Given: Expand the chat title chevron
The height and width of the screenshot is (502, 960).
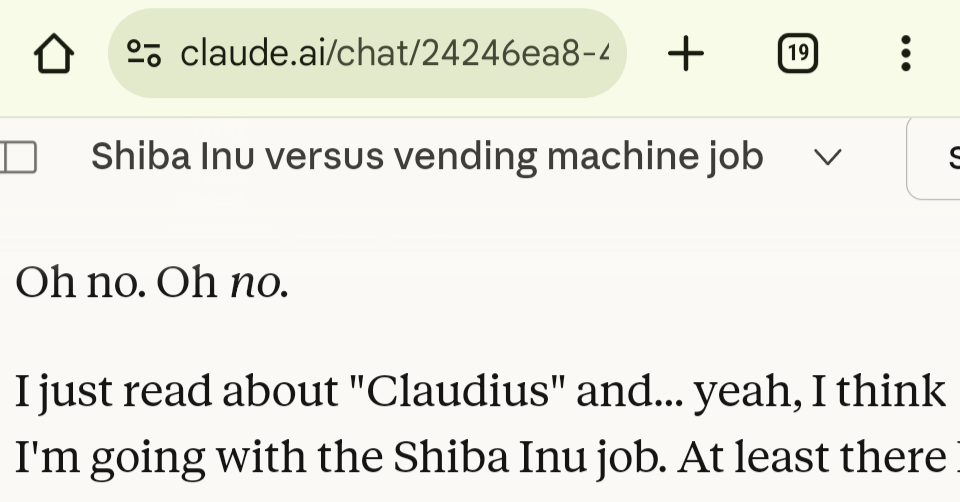Looking at the screenshot, I should pyautogui.click(x=827, y=157).
